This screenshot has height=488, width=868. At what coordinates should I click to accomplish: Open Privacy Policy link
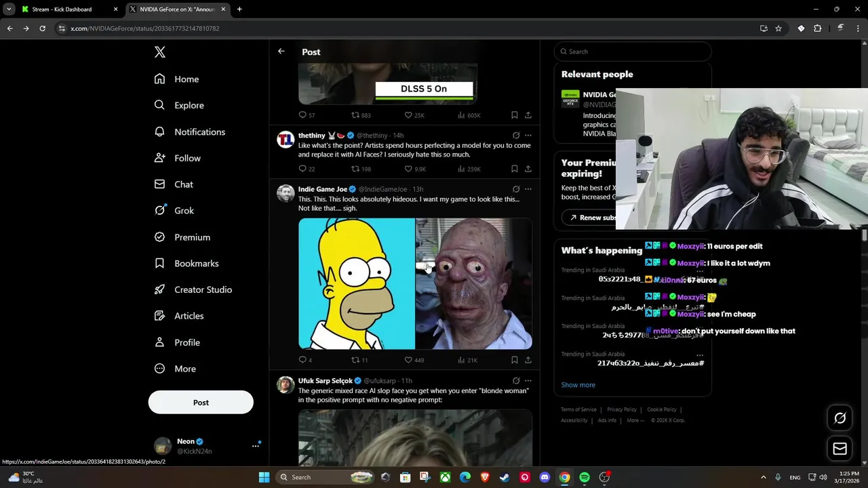point(622,409)
